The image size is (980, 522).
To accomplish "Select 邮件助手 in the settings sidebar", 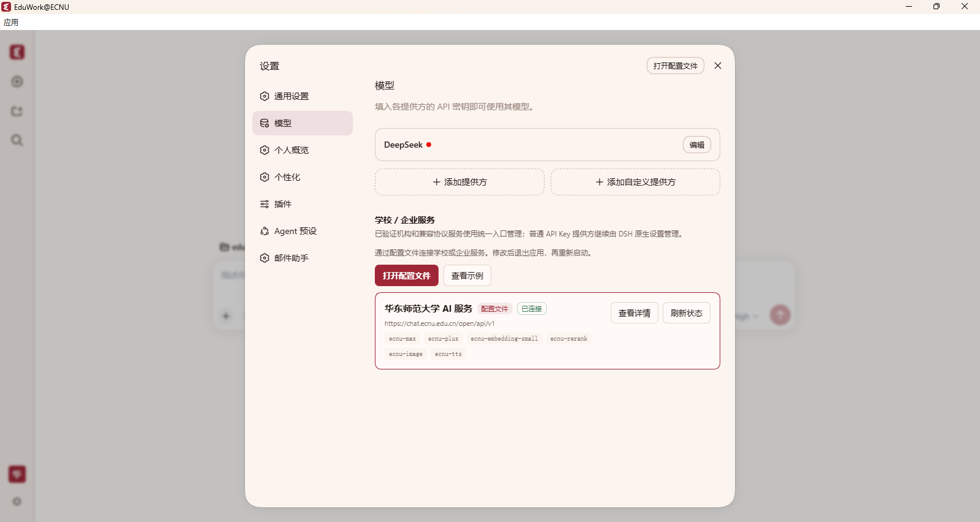I will point(303,258).
